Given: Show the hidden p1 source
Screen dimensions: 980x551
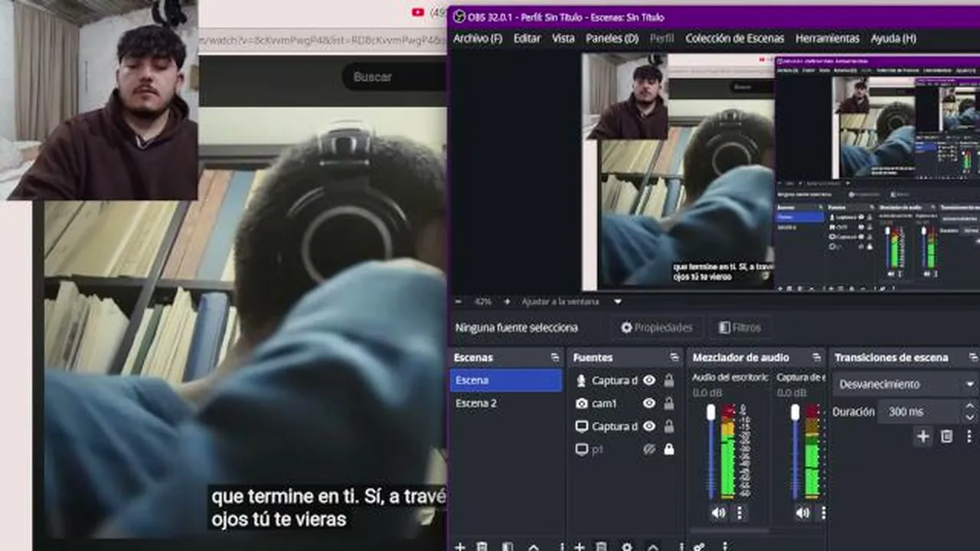Looking at the screenshot, I should point(649,449).
